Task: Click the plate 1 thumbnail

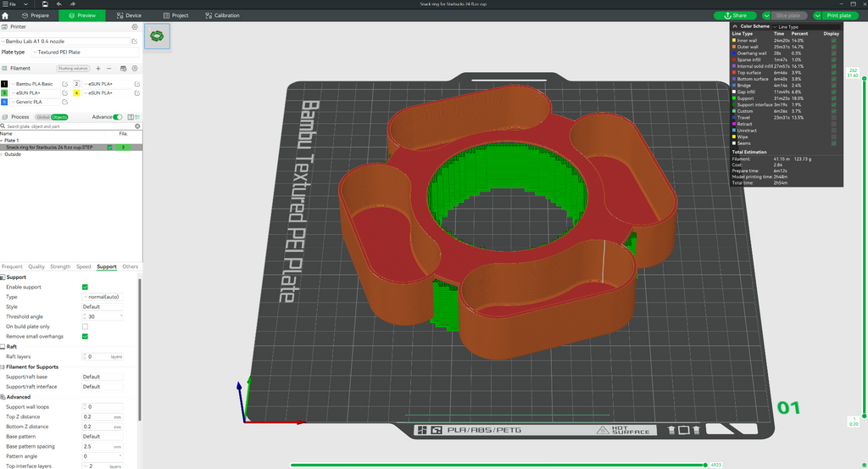Action: (x=157, y=36)
